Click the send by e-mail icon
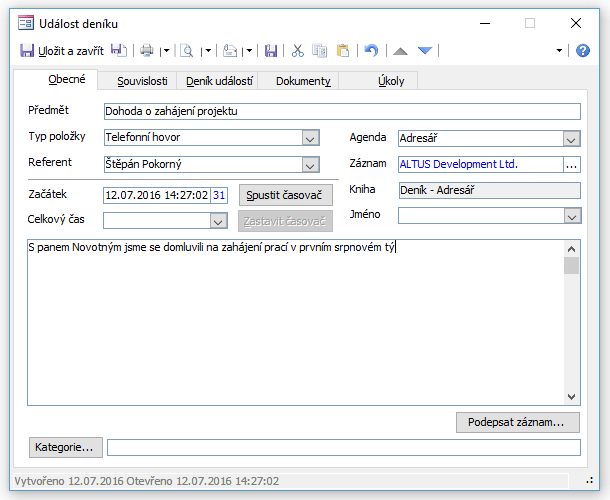Image resolution: width=610 pixels, height=500 pixels. pos(230,51)
